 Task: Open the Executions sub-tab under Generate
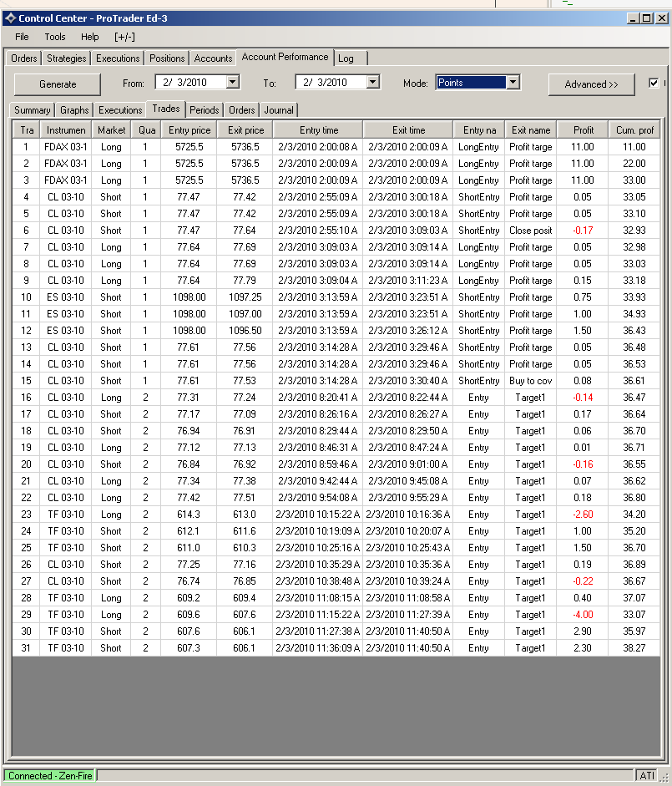point(120,110)
